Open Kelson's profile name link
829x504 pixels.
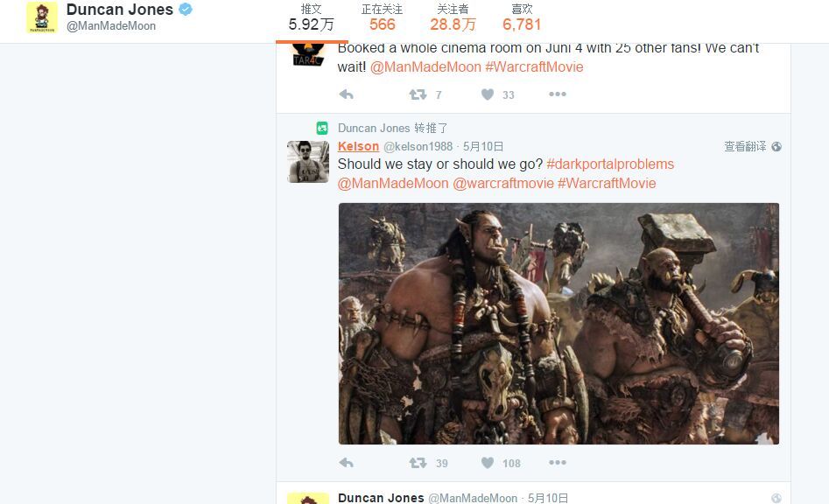[x=358, y=146]
